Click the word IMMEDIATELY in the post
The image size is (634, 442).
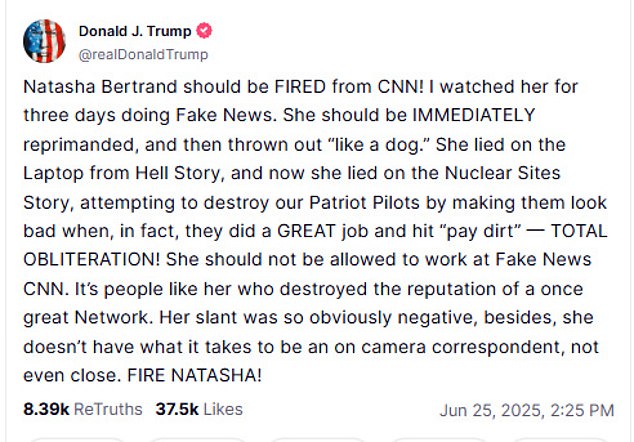473,115
